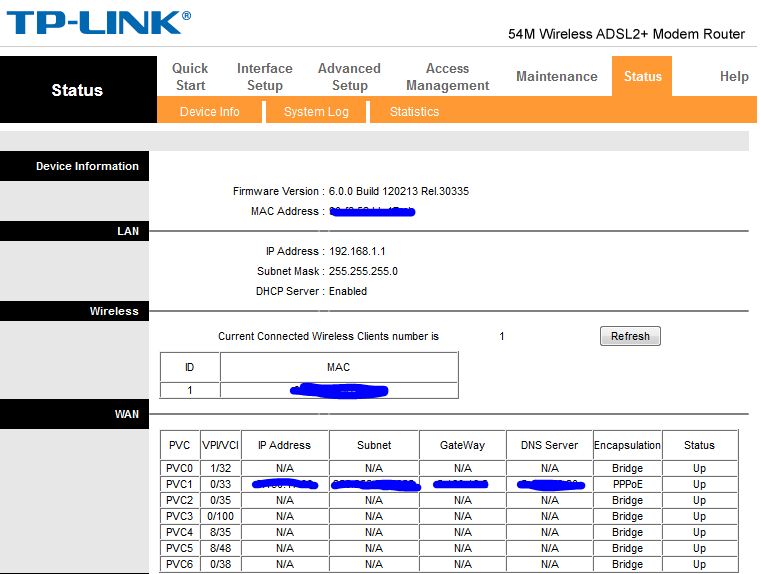Image resolution: width=761 pixels, height=574 pixels.
Task: Switch to the Maintenance tab
Action: point(557,77)
